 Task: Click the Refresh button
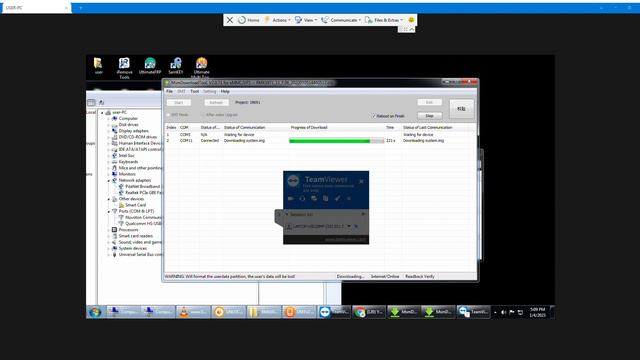pos(216,102)
